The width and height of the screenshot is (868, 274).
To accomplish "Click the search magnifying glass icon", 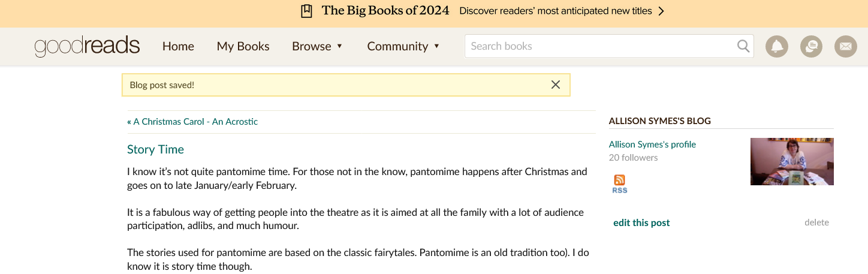I will (743, 46).
